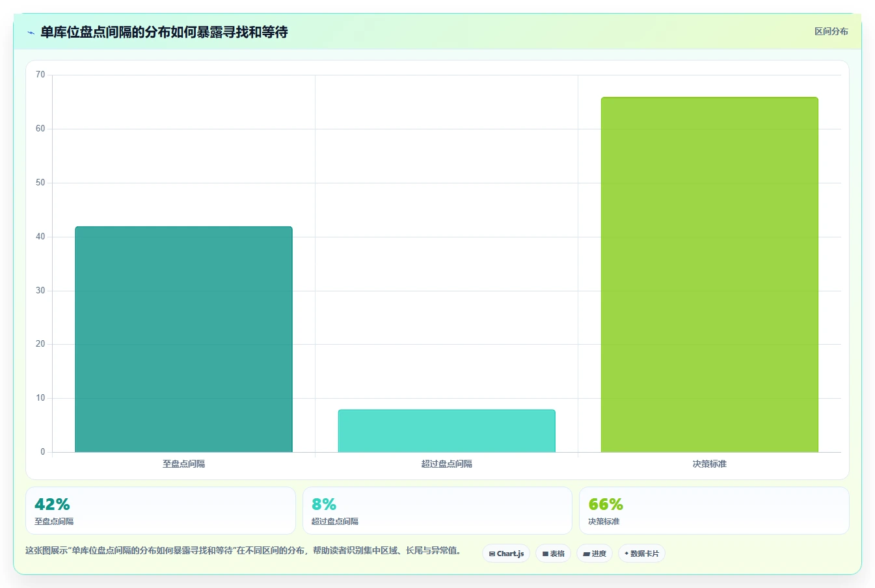The width and height of the screenshot is (875, 588).
Task: Click the chart title 单库位盘点间隔的分布如何暴露寻找和等待
Action: (164, 32)
